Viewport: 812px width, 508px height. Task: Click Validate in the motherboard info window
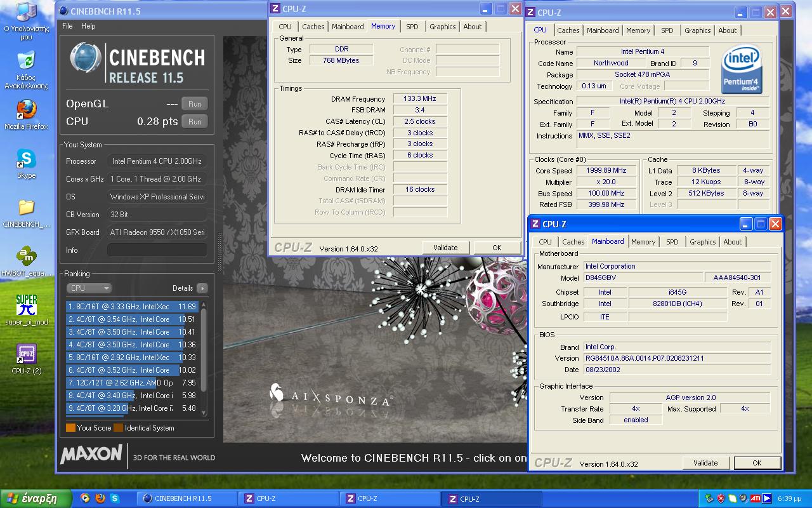[x=705, y=463]
